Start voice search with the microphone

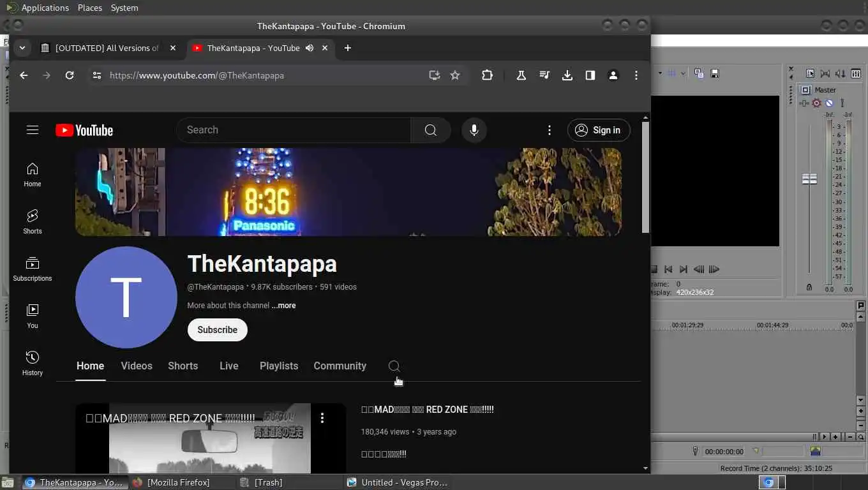[474, 130]
